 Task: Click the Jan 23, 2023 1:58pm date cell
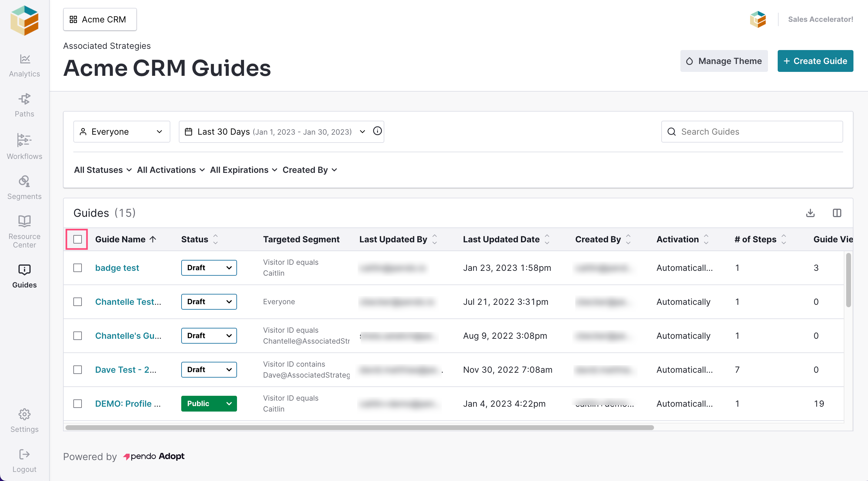(507, 267)
